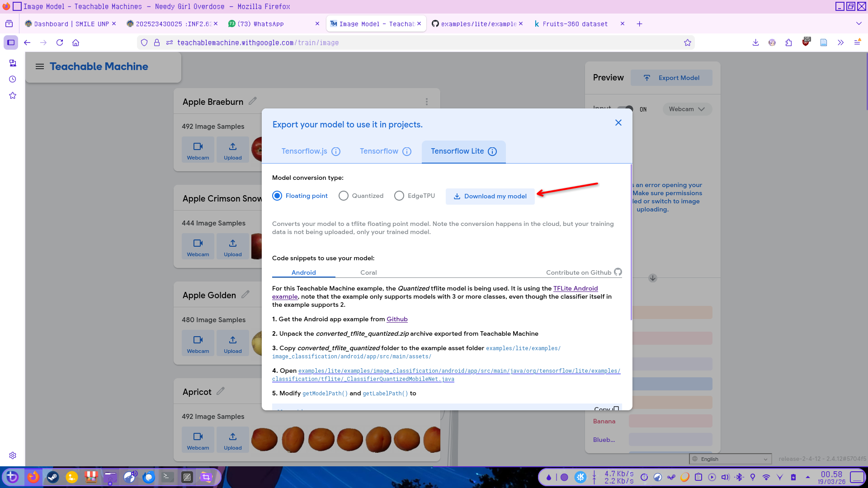This screenshot has width=868, height=488.
Task: Choose the EdgeTPU conversion type
Action: (399, 196)
